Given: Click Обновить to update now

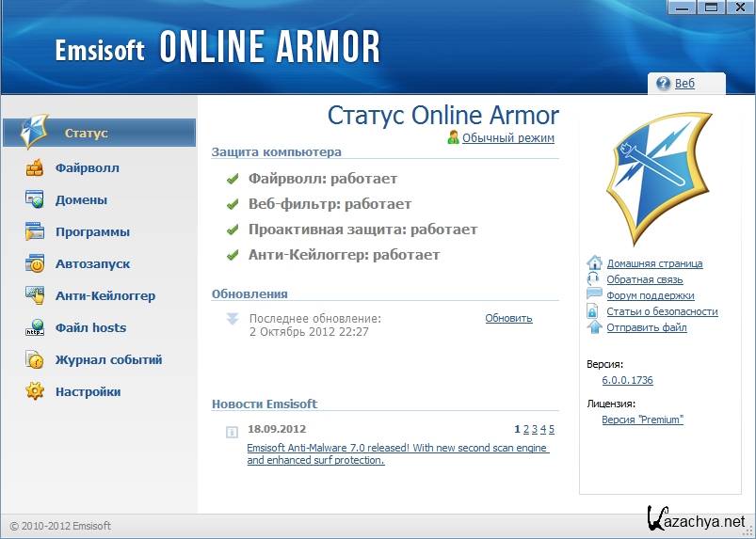Looking at the screenshot, I should tap(508, 318).
